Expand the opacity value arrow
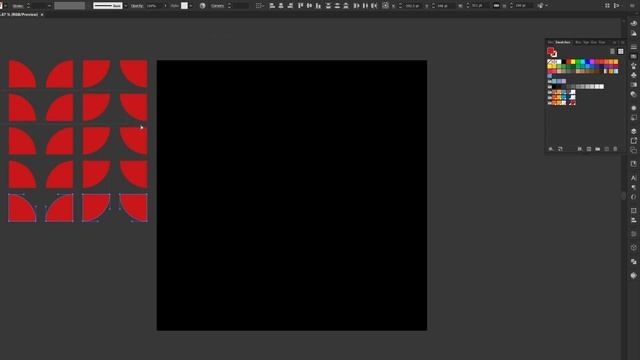 (x=165, y=6)
